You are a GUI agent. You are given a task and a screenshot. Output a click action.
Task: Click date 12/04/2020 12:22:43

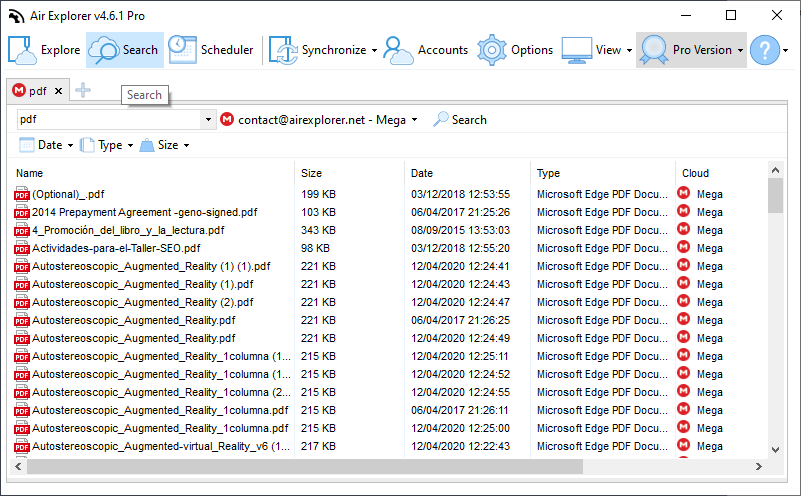tap(460, 446)
